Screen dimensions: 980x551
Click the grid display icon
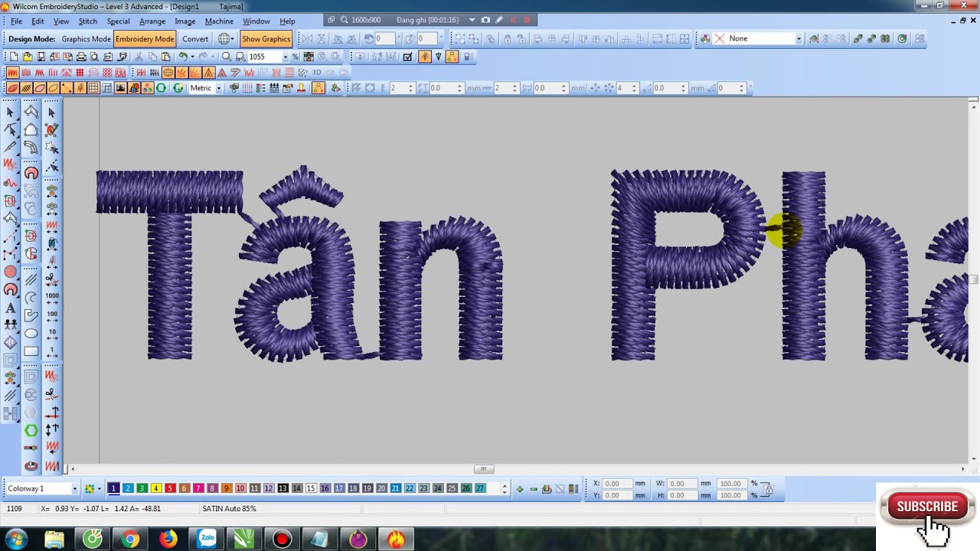[x=93, y=89]
